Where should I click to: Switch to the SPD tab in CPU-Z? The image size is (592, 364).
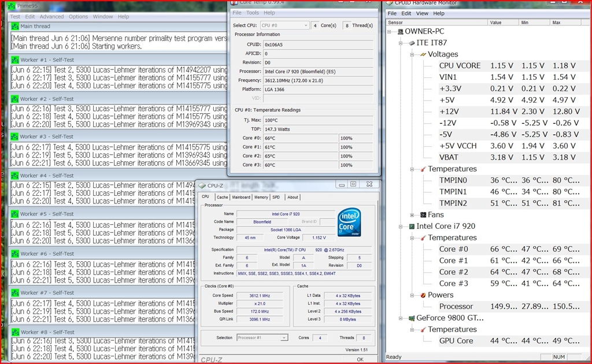coord(276,197)
